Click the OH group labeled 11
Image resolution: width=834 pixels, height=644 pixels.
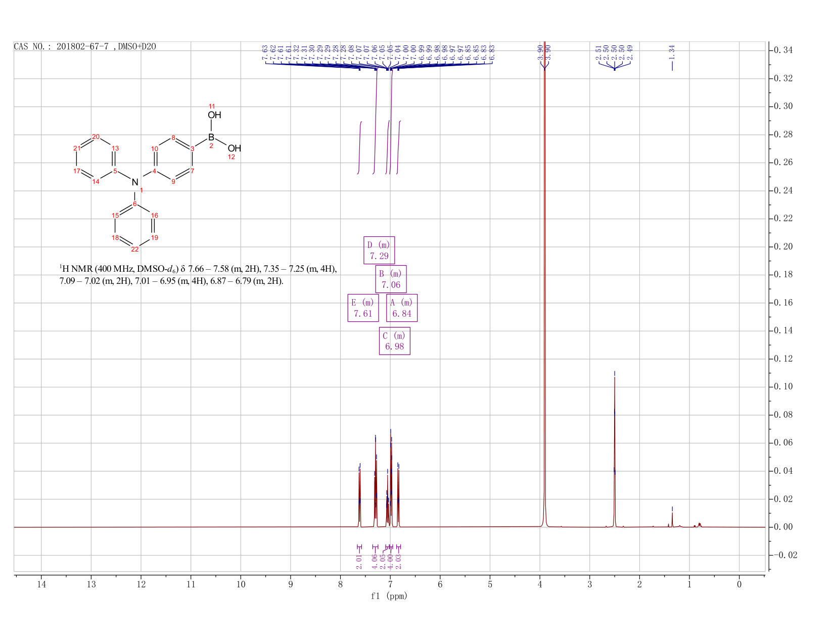214,115
